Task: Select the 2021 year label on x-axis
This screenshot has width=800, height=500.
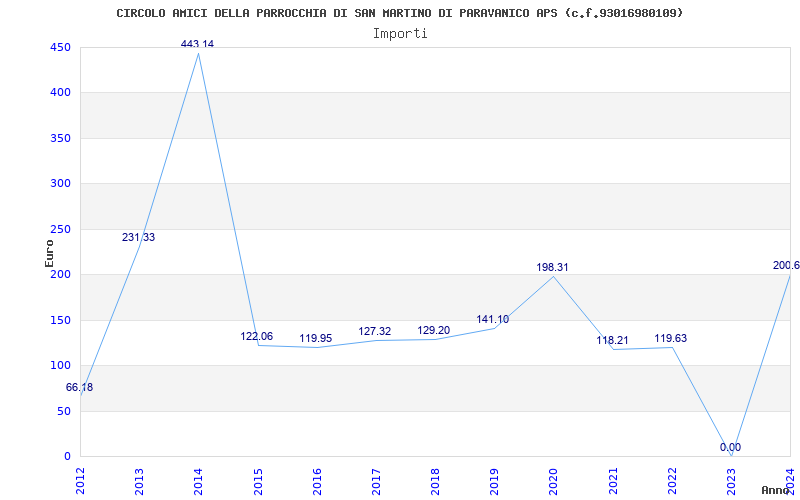Action: 613,481
